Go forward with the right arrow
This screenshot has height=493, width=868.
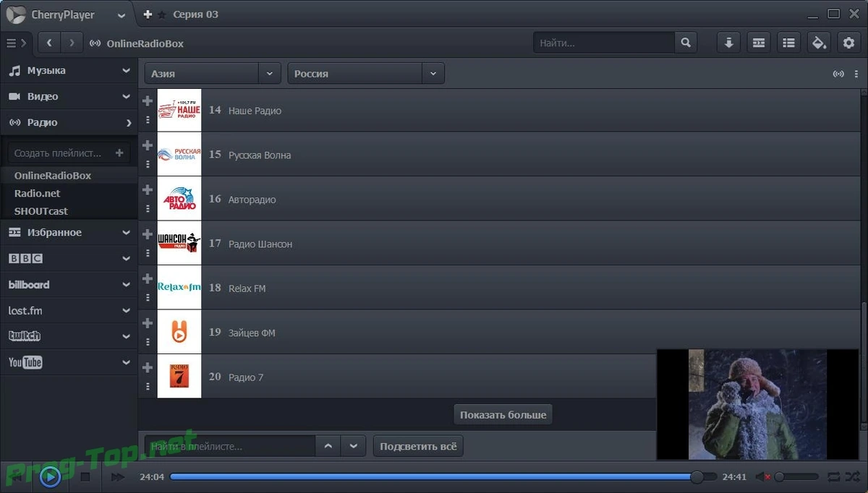[72, 43]
